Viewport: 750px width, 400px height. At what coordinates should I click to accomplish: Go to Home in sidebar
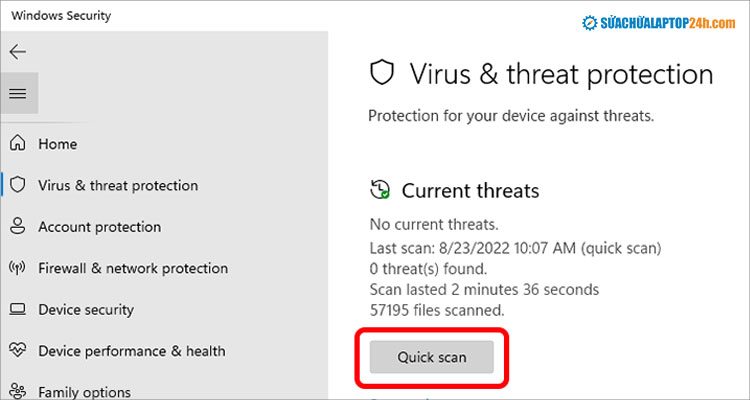(x=57, y=144)
